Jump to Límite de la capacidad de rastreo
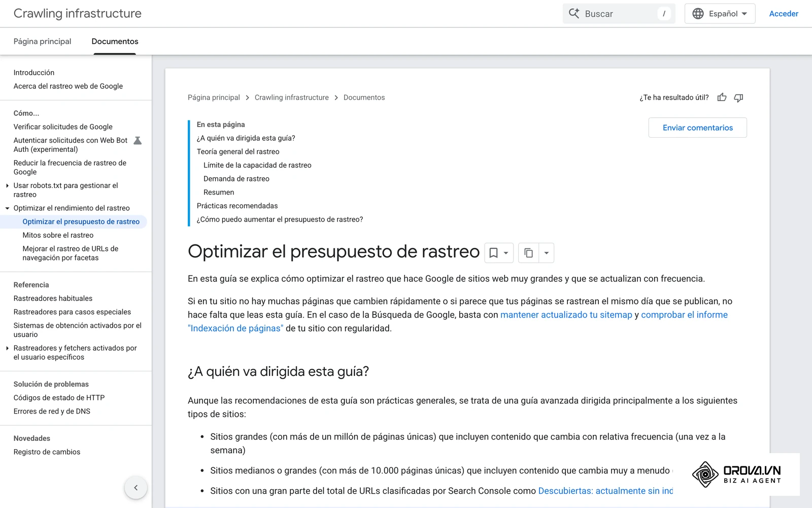 257,165
